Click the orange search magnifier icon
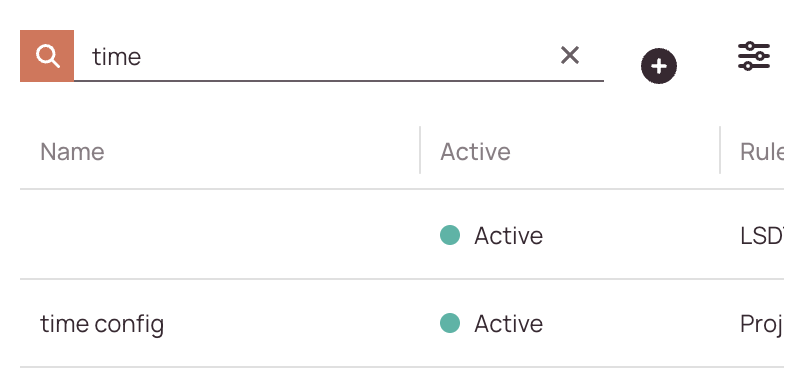 [x=47, y=56]
